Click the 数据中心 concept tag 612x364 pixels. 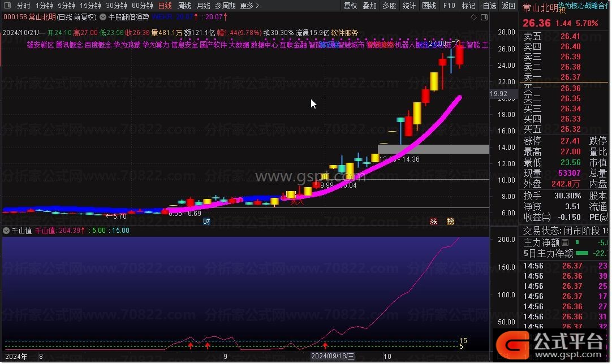click(x=264, y=45)
